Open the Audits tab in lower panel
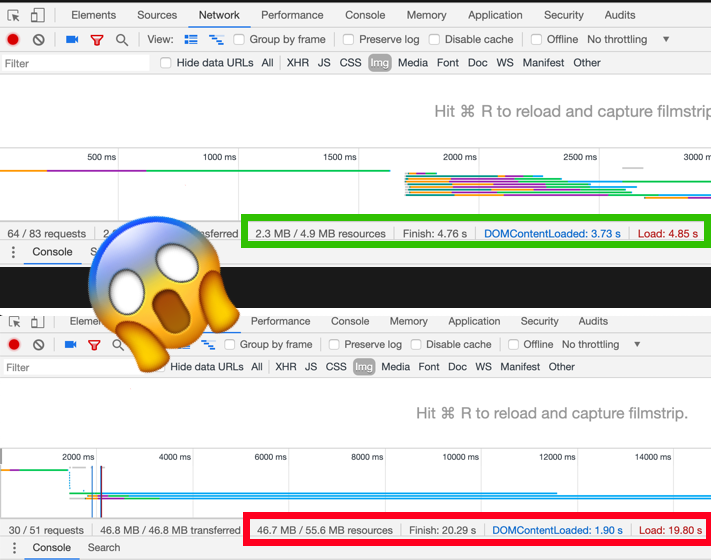The image size is (711, 560). pyautogui.click(x=593, y=321)
